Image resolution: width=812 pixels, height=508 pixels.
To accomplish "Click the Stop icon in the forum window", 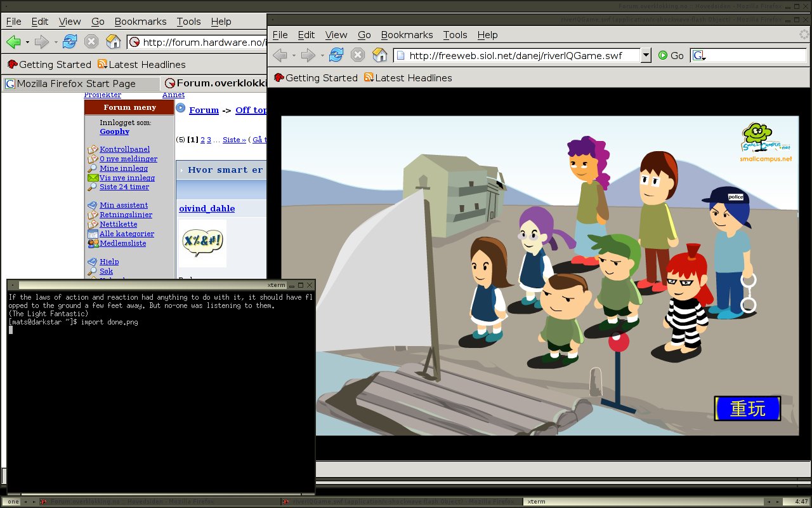I will tap(91, 43).
